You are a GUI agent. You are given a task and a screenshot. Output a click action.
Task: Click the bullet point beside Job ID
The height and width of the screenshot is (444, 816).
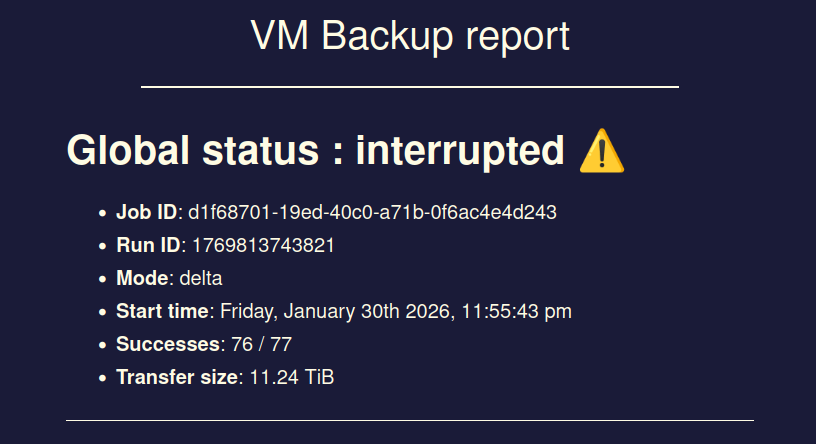click(102, 213)
